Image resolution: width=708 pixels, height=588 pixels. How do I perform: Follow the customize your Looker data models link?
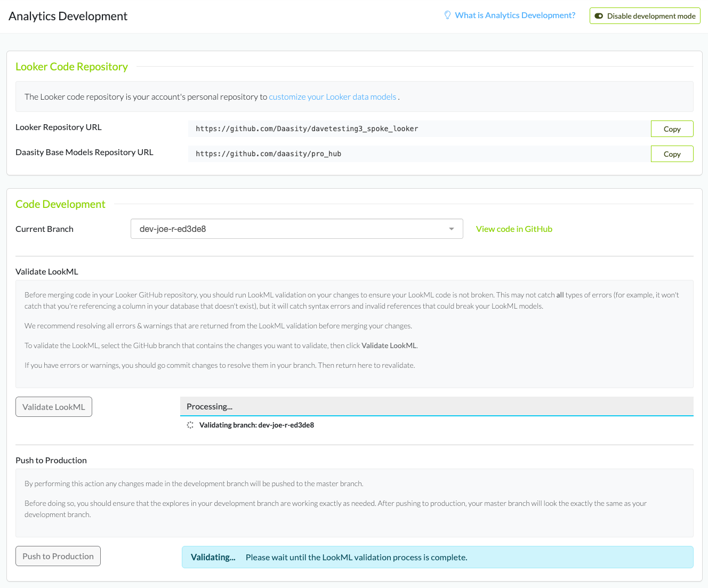[x=332, y=97]
